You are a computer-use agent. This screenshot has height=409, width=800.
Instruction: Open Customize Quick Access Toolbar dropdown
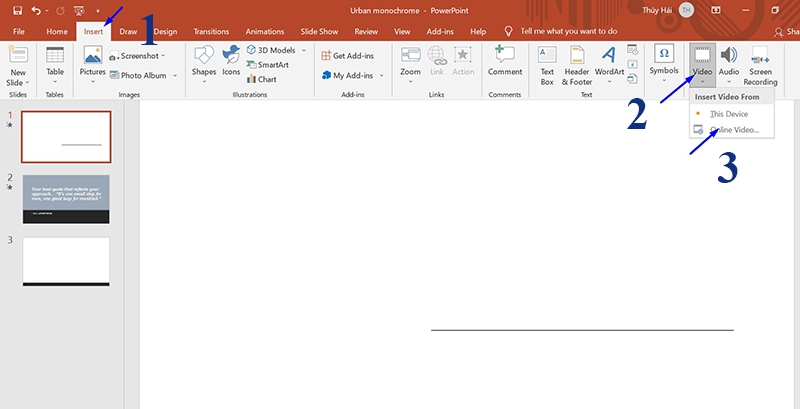[97, 11]
